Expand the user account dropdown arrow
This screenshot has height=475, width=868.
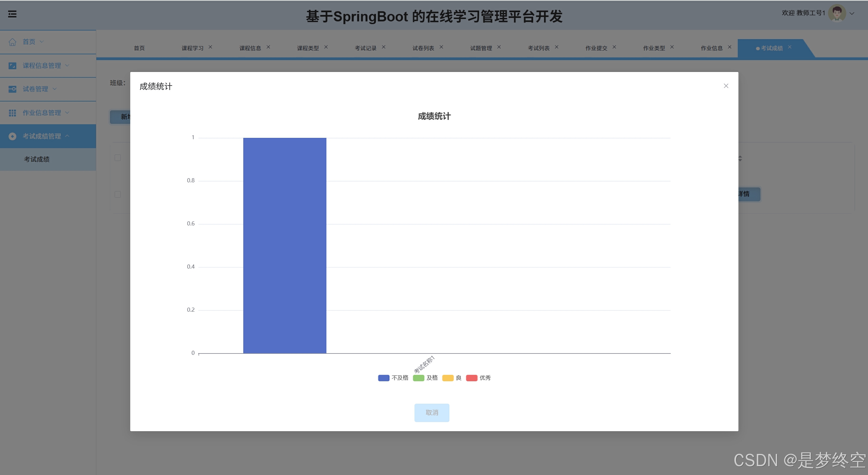pyautogui.click(x=852, y=14)
